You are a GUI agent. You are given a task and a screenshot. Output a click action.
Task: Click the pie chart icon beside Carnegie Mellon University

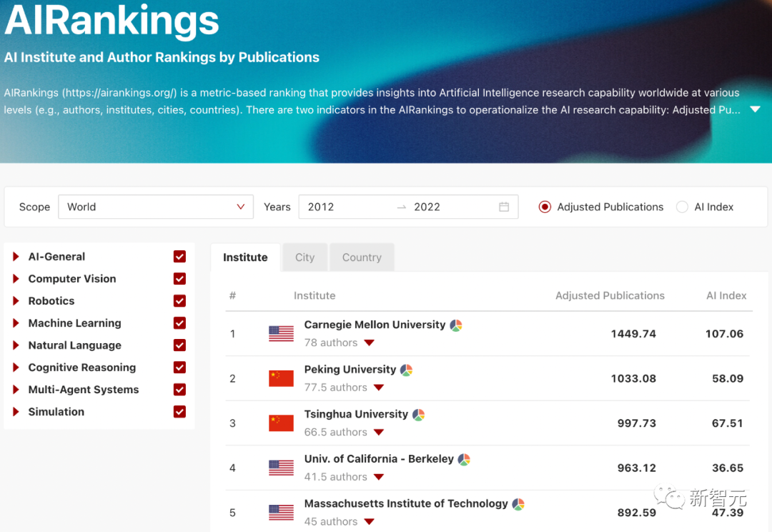tap(456, 325)
